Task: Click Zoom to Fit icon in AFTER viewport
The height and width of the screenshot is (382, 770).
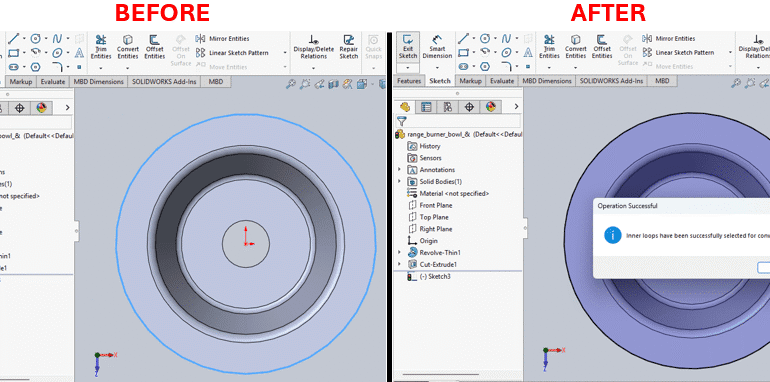Action: 736,84
